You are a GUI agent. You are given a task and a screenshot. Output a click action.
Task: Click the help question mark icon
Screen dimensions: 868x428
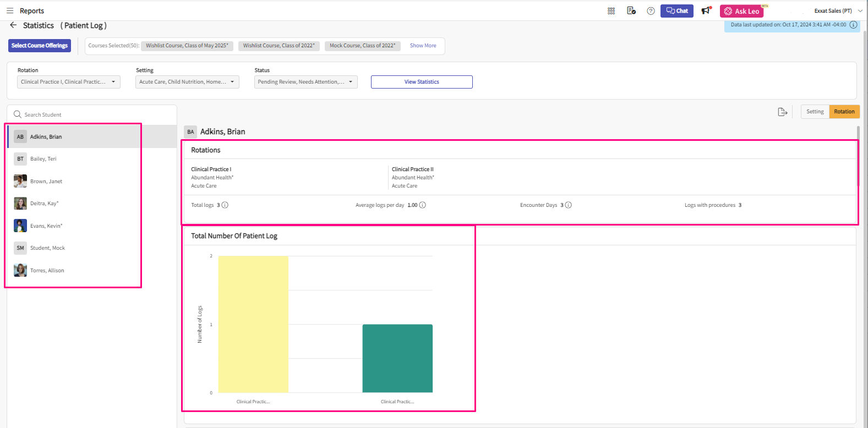coord(651,11)
